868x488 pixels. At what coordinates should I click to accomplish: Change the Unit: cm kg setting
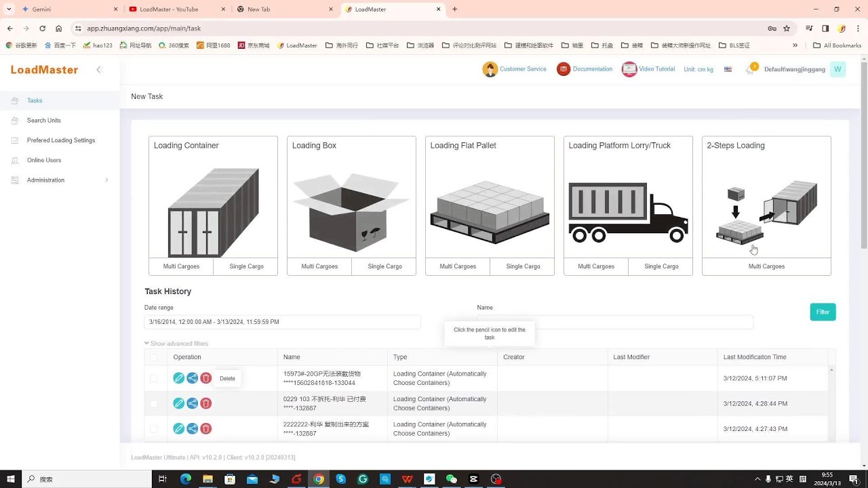698,69
